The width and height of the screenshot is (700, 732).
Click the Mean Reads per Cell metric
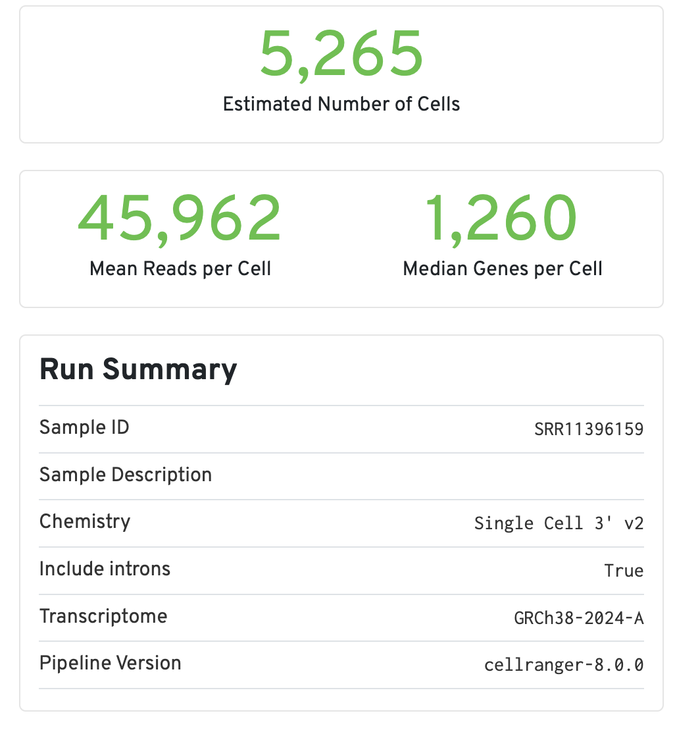click(180, 269)
